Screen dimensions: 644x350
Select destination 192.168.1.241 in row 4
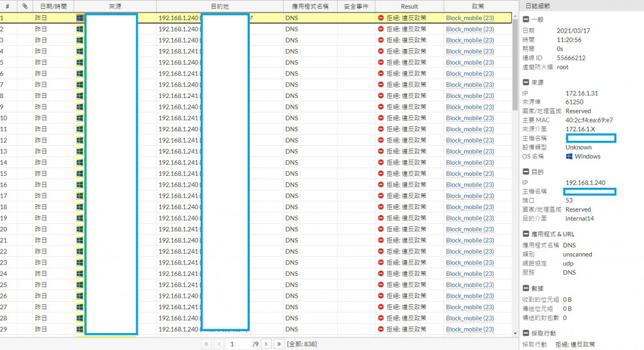[x=178, y=52]
